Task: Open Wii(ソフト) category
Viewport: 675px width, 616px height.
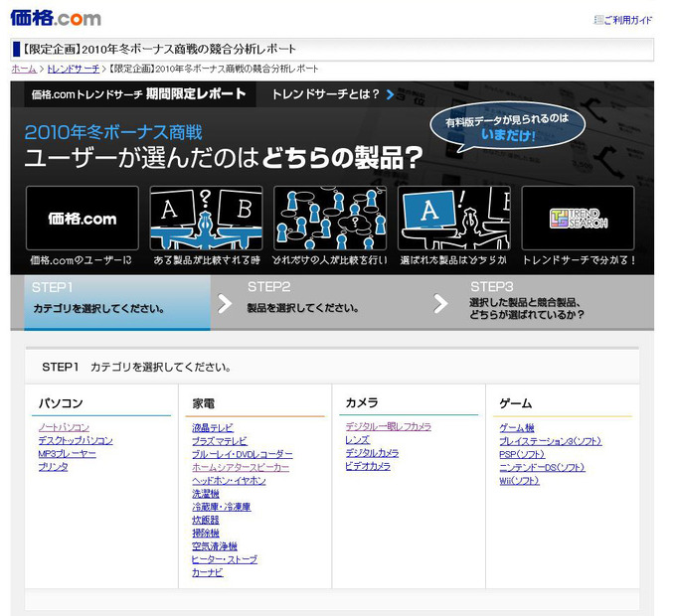Action: 519,481
